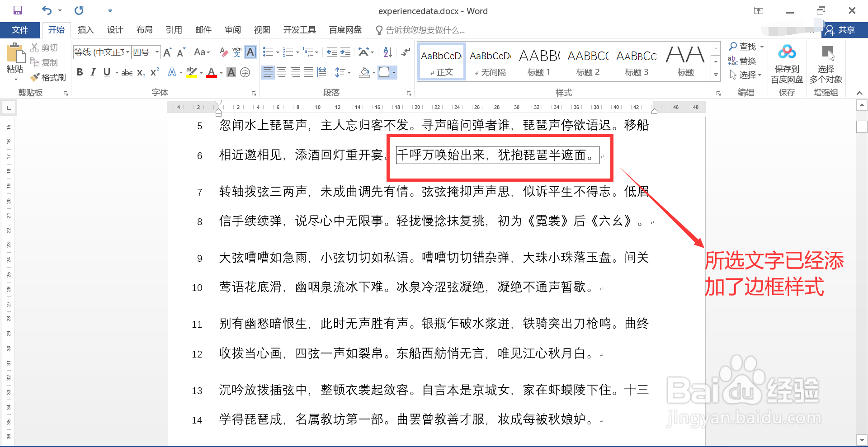Toggle justify alignment for the paragraph

309,72
